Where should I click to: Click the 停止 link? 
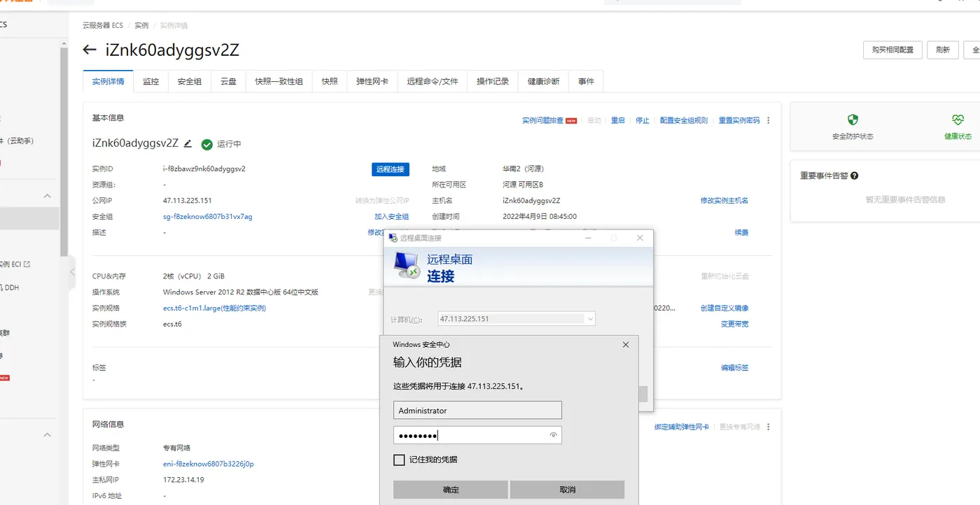coord(643,120)
